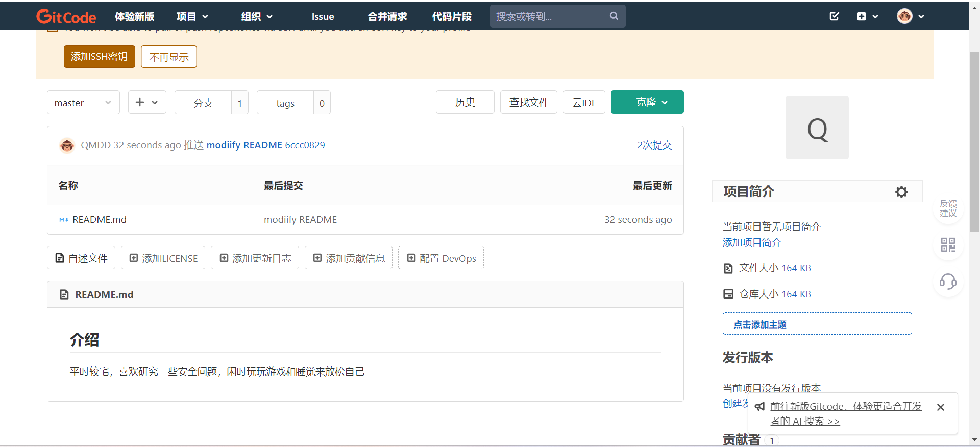Click the 文件大小 164 KB value

coord(796,268)
